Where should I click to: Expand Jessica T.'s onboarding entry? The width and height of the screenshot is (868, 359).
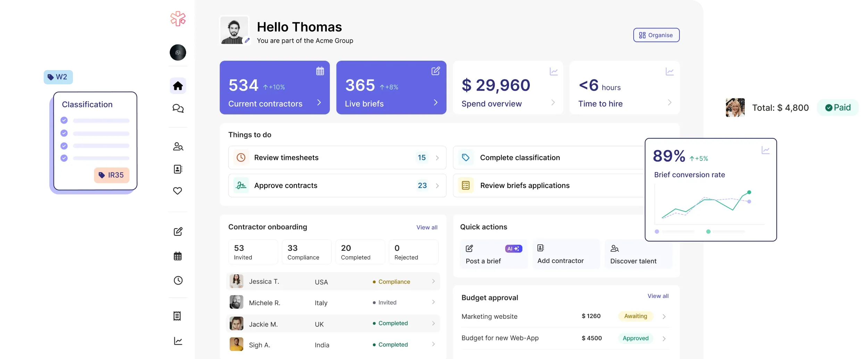pyautogui.click(x=433, y=281)
